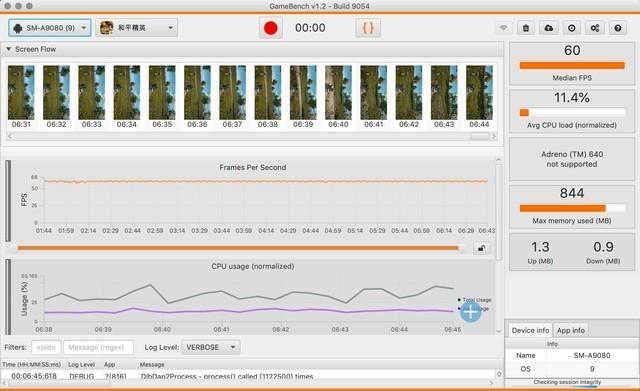Click the Message regex filter field

[98, 347]
